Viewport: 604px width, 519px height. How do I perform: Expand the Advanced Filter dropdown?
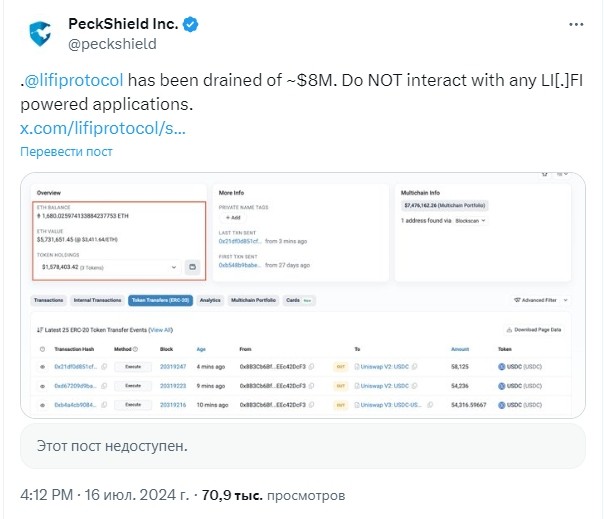565,300
